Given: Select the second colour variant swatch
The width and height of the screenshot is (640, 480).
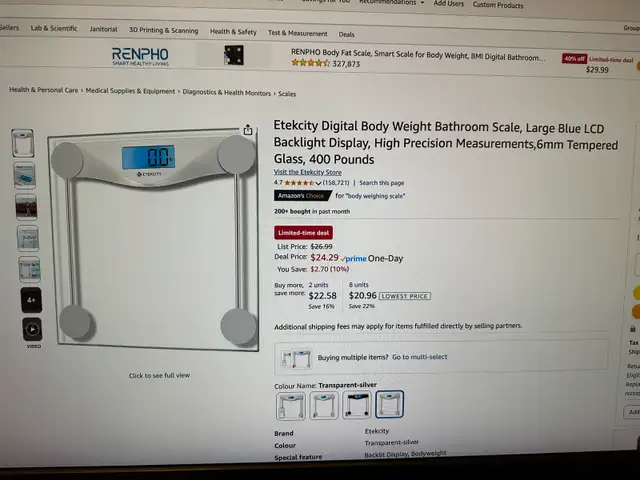Looking at the screenshot, I should pos(324,405).
